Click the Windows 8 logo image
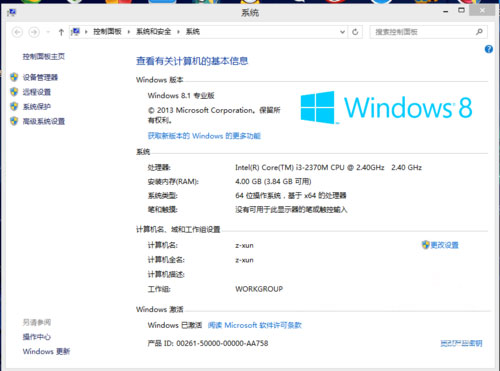The height and width of the screenshot is (371, 500). pos(386,107)
